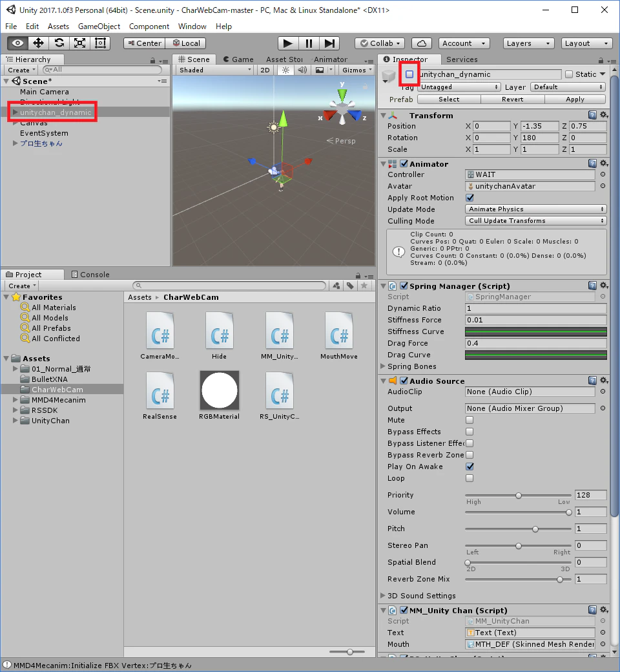
Task: Open MM_Unity Chan gear settings
Action: click(604, 610)
